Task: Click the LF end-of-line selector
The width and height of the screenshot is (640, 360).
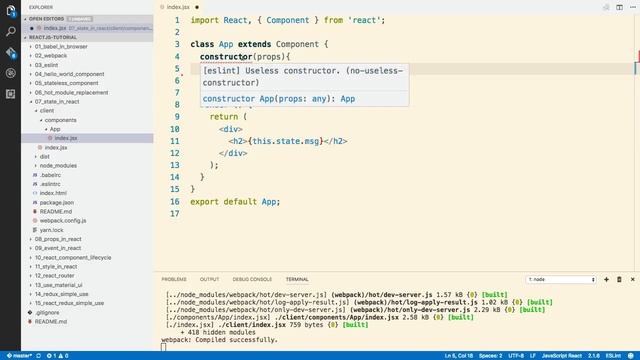Action: (x=533, y=356)
